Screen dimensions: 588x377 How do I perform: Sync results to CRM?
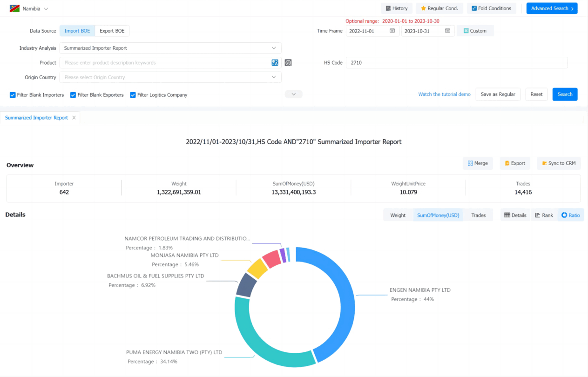(559, 163)
